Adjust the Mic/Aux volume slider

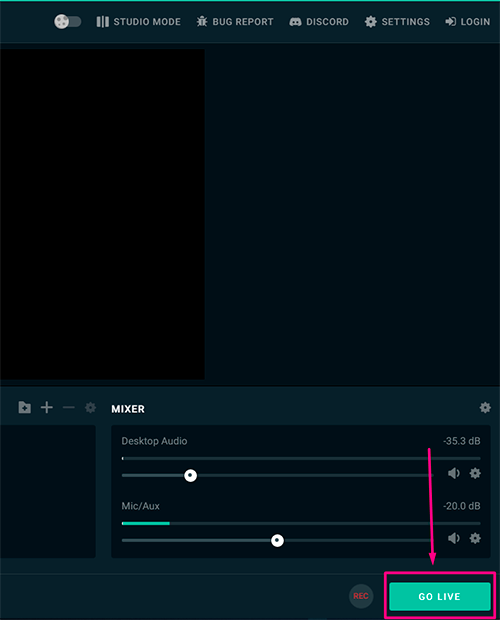click(x=277, y=540)
